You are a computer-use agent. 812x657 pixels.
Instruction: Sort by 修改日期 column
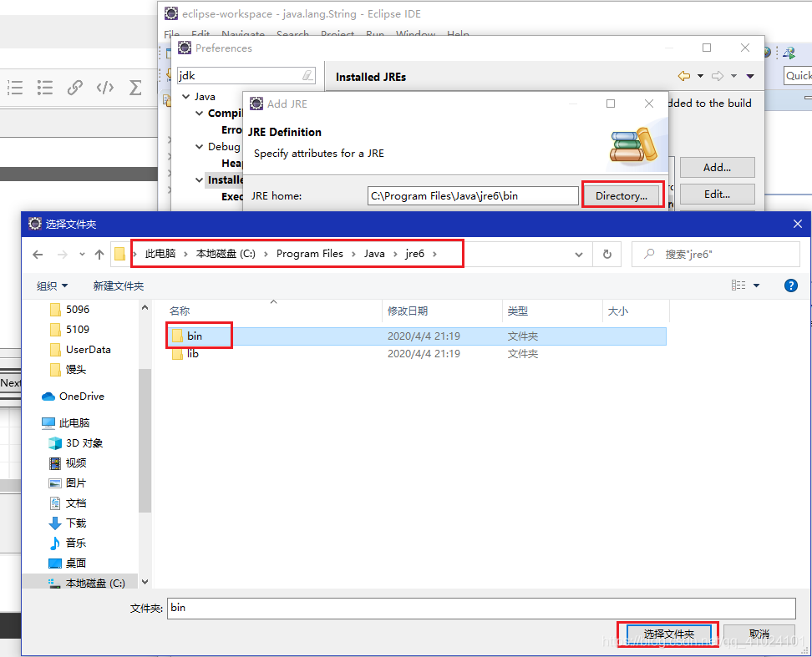(408, 311)
